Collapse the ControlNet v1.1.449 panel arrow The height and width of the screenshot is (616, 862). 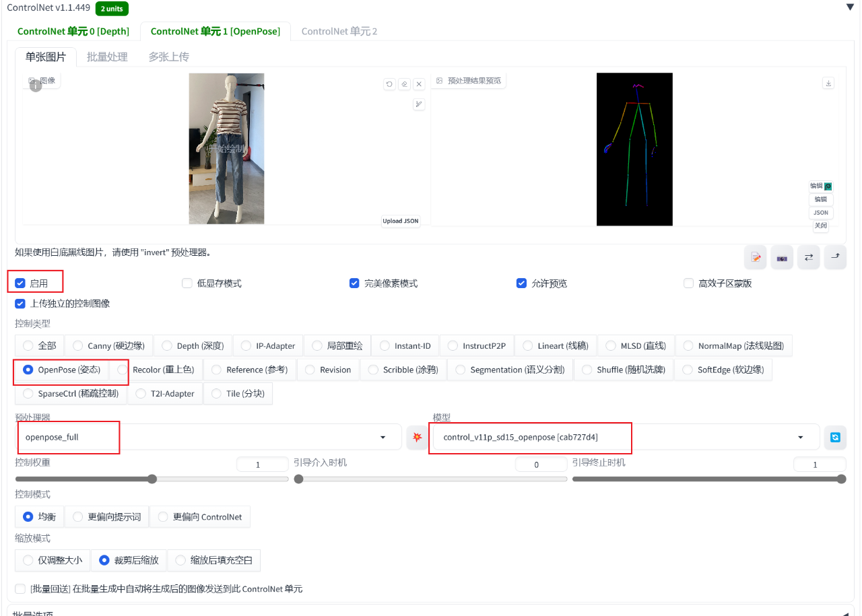(x=849, y=7)
